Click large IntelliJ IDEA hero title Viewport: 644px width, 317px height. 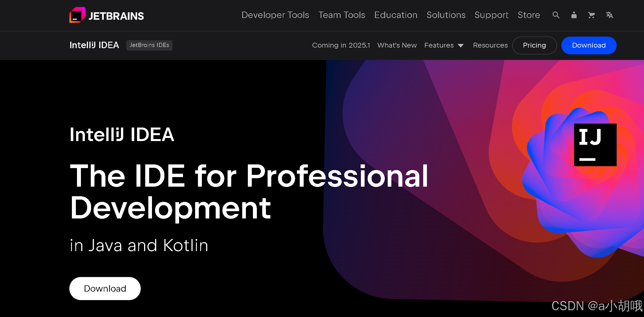(122, 135)
